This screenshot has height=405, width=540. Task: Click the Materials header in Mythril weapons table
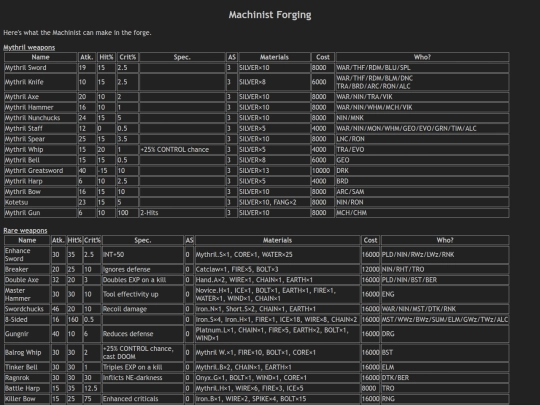pyautogui.click(x=274, y=57)
